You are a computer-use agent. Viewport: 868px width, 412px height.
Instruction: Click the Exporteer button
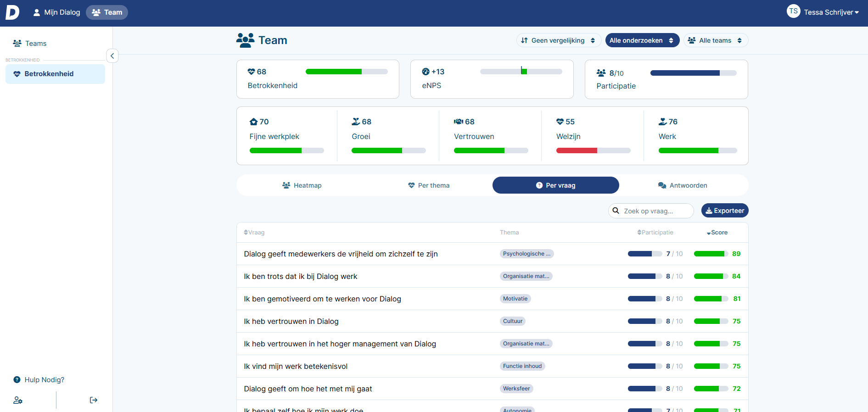[x=725, y=211]
